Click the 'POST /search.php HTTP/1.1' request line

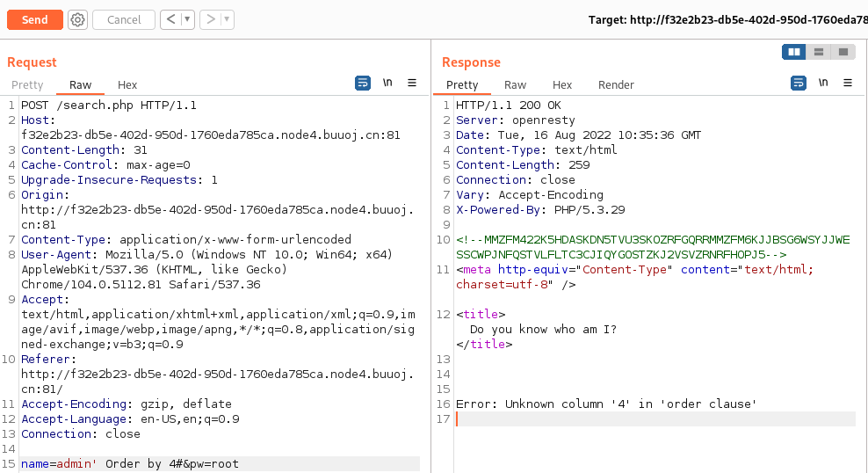tap(109, 106)
